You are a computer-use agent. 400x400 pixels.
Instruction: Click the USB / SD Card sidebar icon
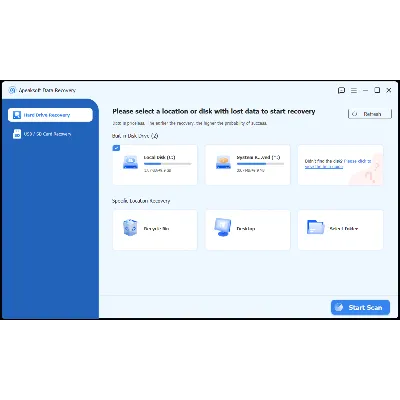17,134
